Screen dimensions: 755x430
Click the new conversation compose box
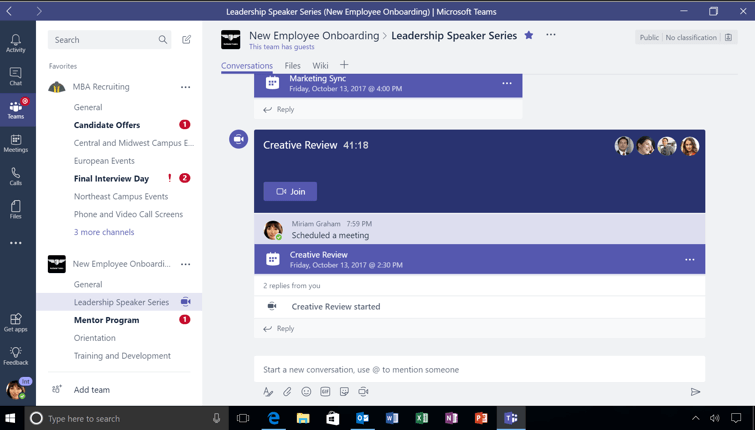coord(480,370)
